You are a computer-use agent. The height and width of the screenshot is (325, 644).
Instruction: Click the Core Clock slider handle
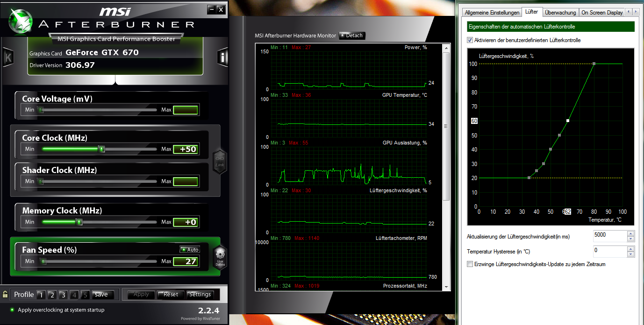(x=101, y=149)
